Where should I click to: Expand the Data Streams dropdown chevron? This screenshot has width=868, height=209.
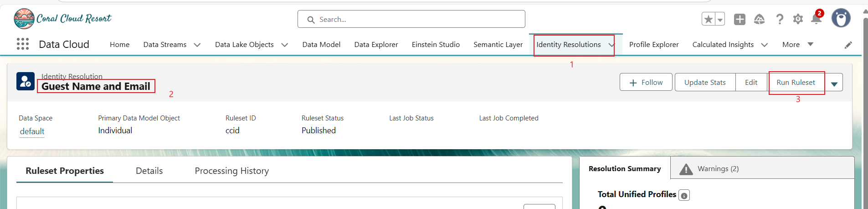[197, 45]
